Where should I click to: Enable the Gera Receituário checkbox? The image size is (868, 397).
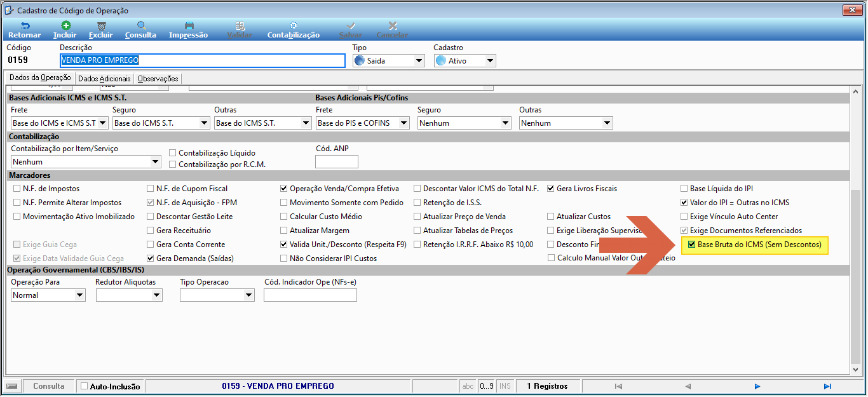[x=151, y=231]
